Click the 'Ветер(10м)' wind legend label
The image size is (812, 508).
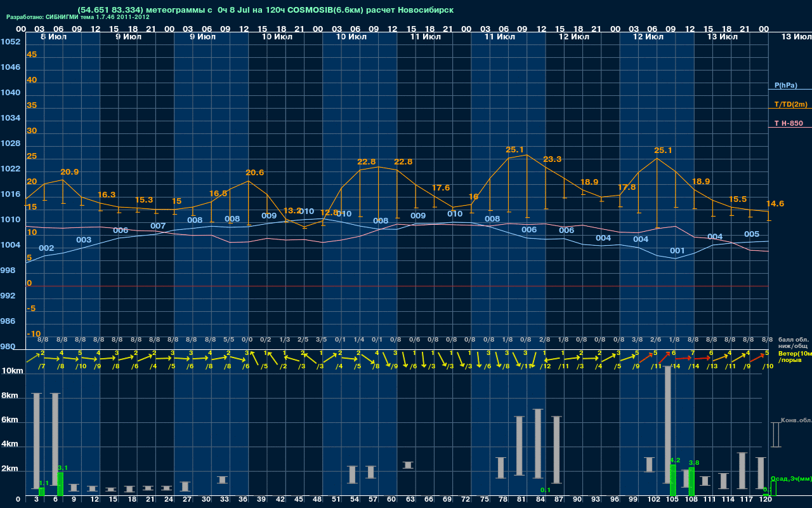795,353
